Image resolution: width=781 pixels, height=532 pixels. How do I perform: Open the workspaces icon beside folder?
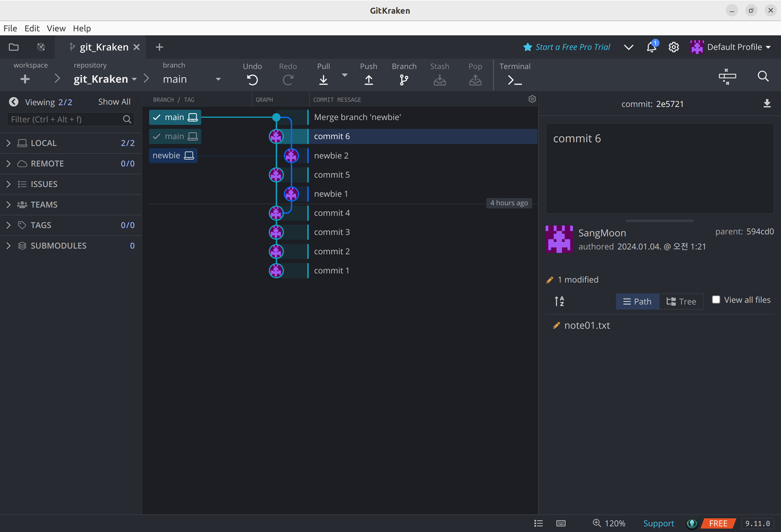(x=41, y=47)
